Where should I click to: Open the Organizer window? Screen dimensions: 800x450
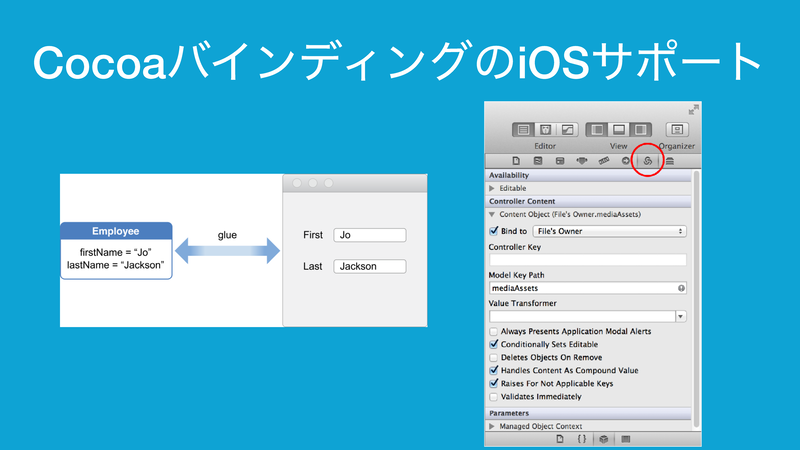pyautogui.click(x=677, y=130)
